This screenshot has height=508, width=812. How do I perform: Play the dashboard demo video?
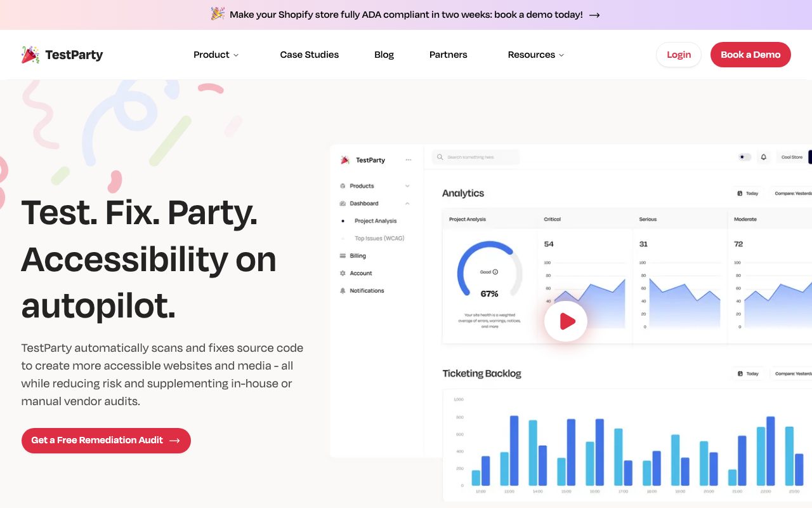(x=566, y=321)
